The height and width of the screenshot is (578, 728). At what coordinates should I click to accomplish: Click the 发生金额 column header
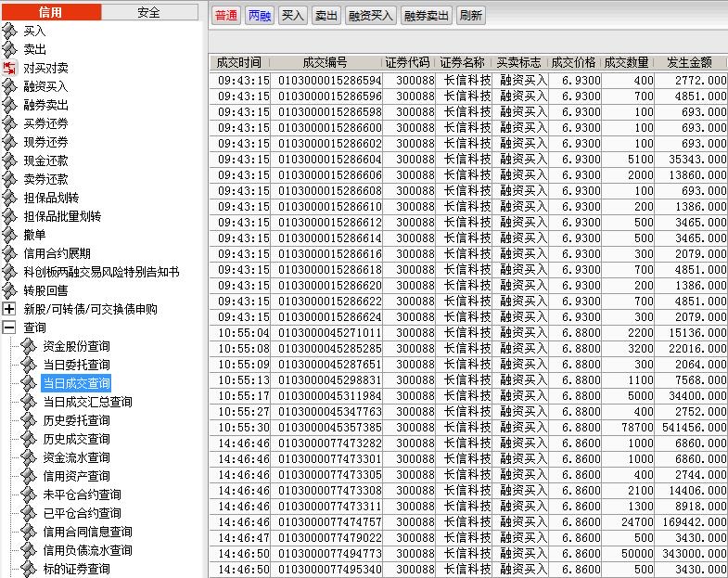[x=690, y=62]
